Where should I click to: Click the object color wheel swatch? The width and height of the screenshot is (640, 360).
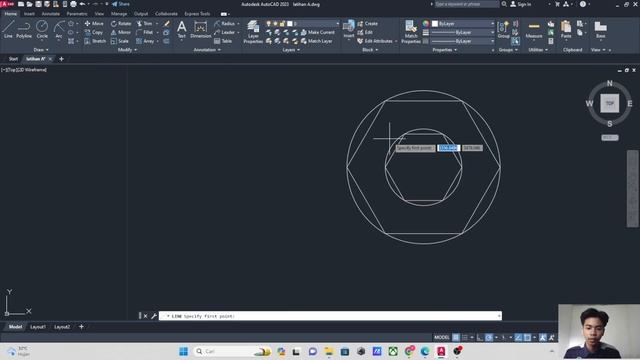[426, 24]
